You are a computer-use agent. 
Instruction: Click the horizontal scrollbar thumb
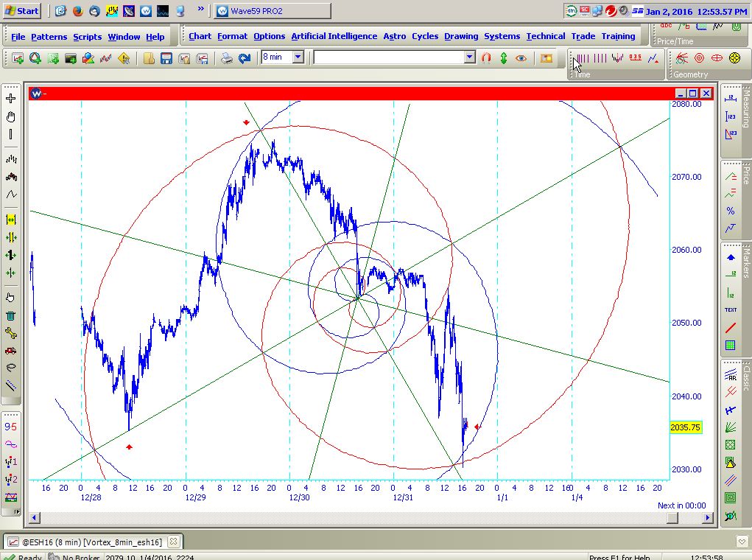click(x=672, y=518)
